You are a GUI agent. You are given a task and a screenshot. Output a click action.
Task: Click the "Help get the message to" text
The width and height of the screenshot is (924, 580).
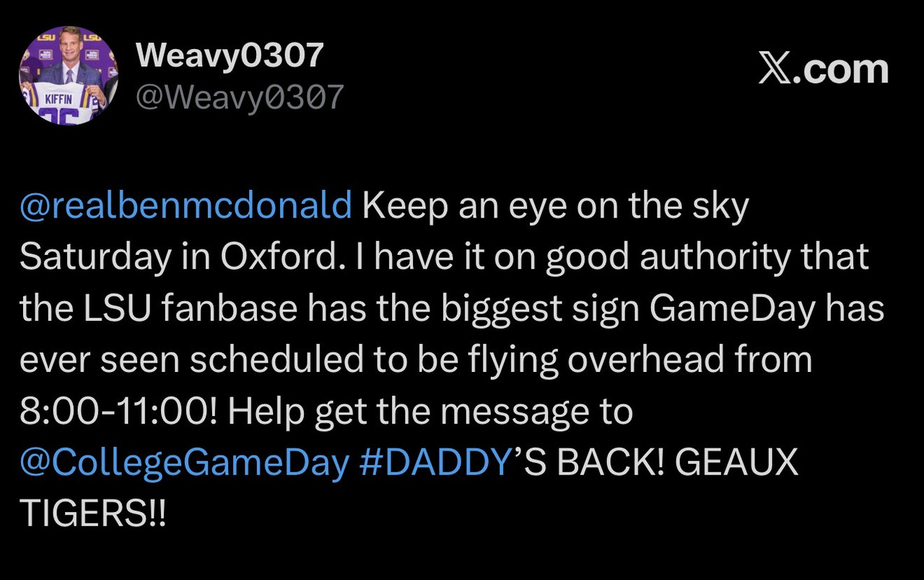pos(430,412)
